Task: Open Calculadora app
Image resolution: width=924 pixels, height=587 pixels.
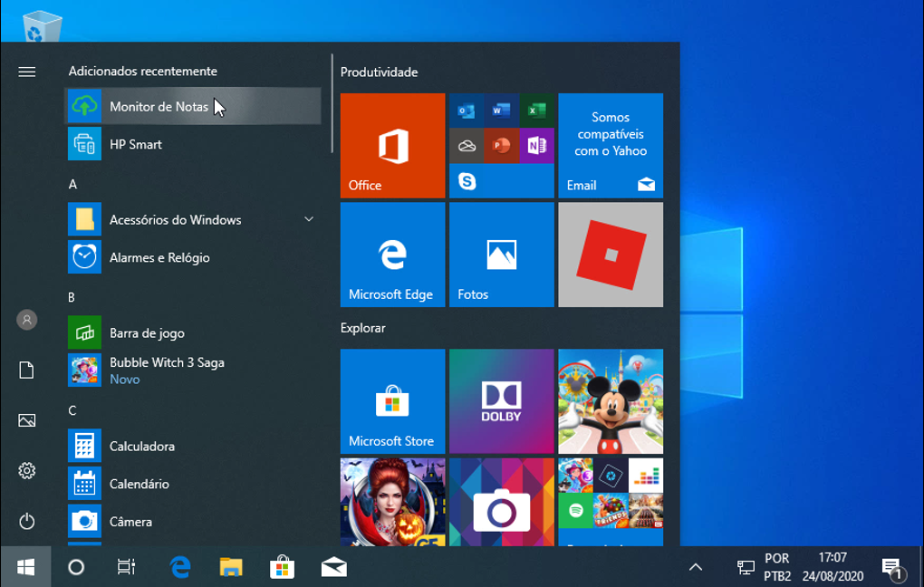Action: pos(193,446)
